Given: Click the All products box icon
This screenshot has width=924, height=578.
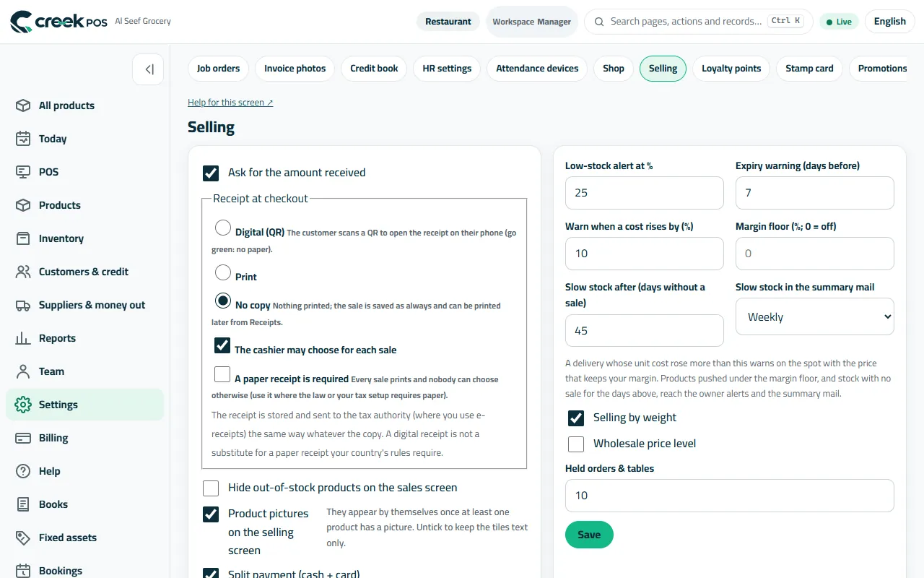Looking at the screenshot, I should [x=23, y=105].
